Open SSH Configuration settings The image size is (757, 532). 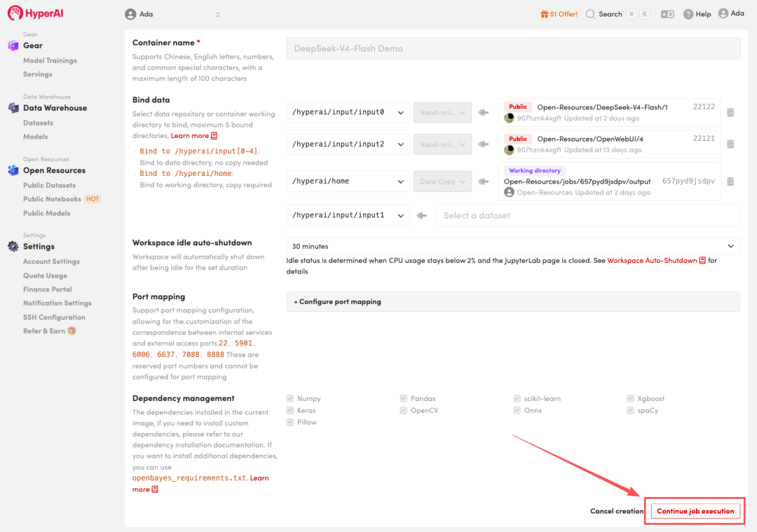[x=54, y=318]
